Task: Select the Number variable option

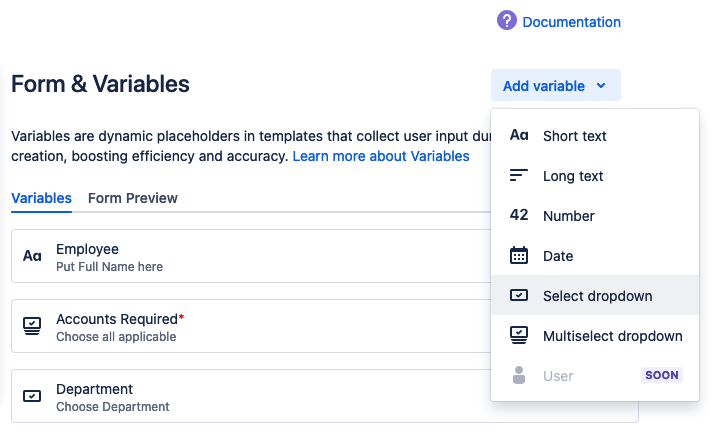Action: tap(568, 216)
